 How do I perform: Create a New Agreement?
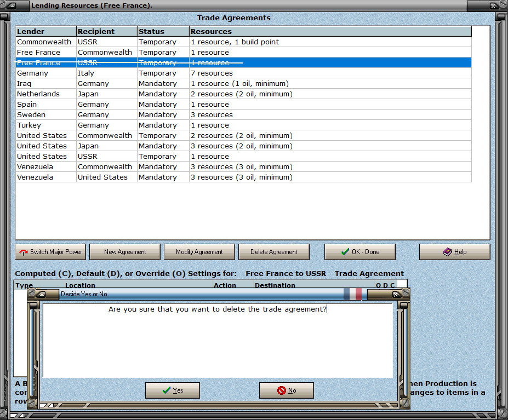point(125,252)
